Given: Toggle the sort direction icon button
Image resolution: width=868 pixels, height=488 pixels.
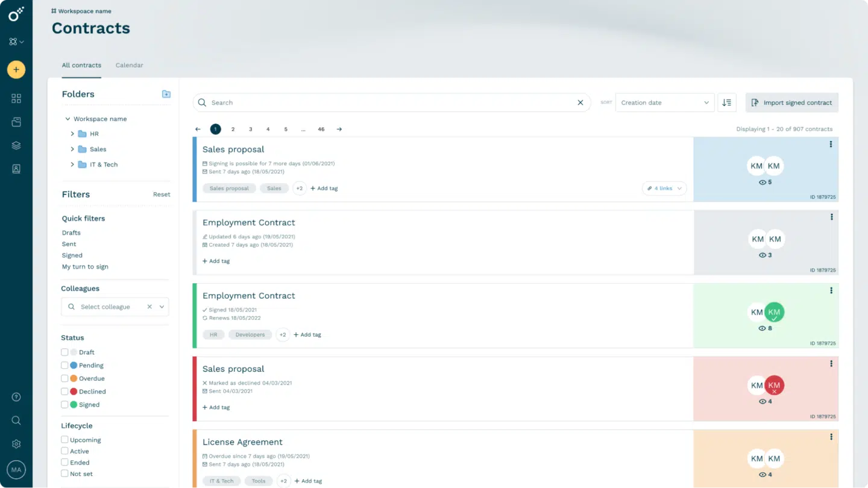Looking at the screenshot, I should click(x=727, y=102).
